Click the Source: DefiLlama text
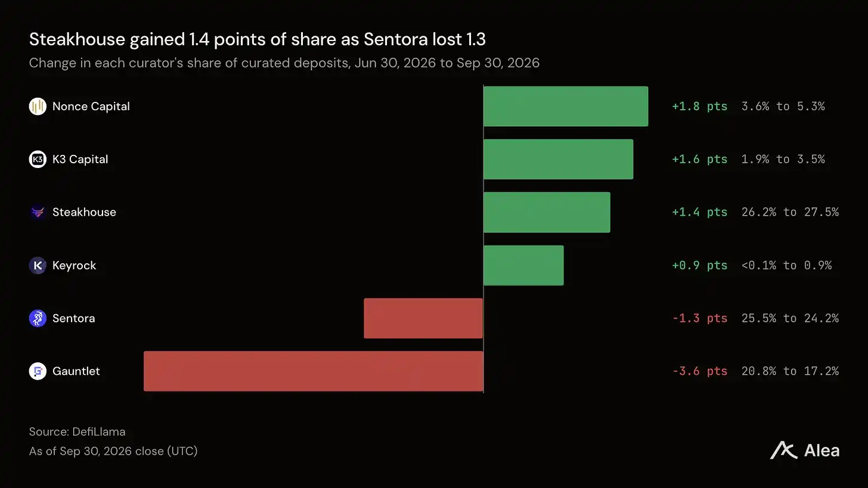The height and width of the screenshot is (488, 868). point(77,431)
